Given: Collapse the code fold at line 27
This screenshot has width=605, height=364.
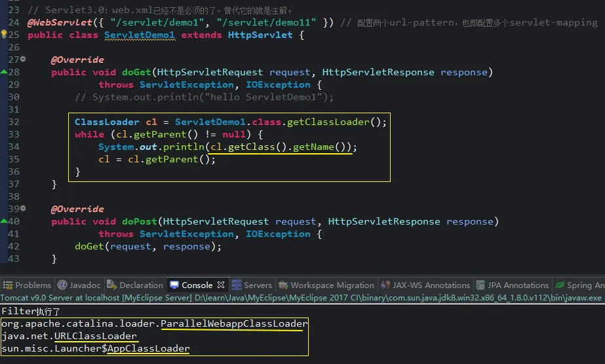Looking at the screenshot, I should [23, 60].
